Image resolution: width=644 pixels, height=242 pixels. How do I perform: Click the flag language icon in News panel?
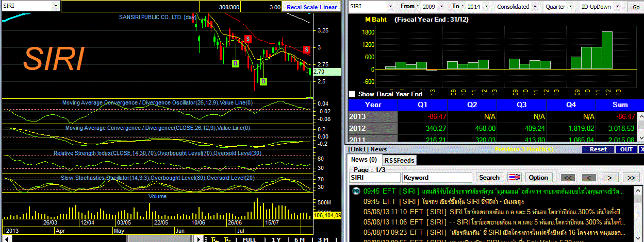514,178
